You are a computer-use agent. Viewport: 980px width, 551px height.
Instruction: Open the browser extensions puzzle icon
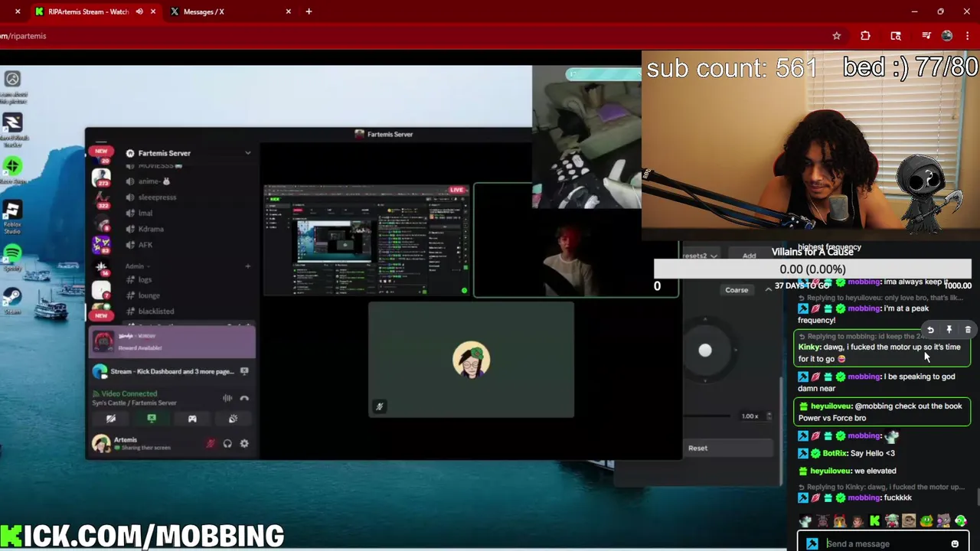coord(865,36)
